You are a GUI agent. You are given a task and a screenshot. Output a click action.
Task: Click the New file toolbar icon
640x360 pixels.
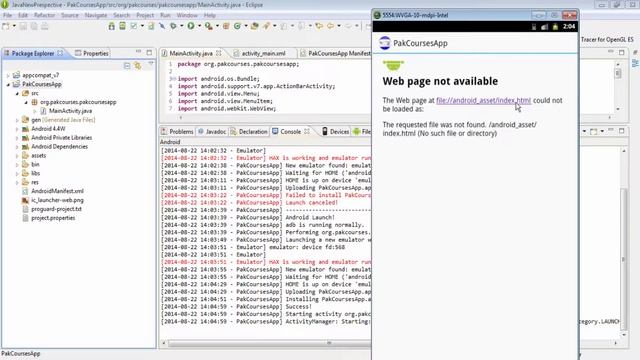click(6, 26)
